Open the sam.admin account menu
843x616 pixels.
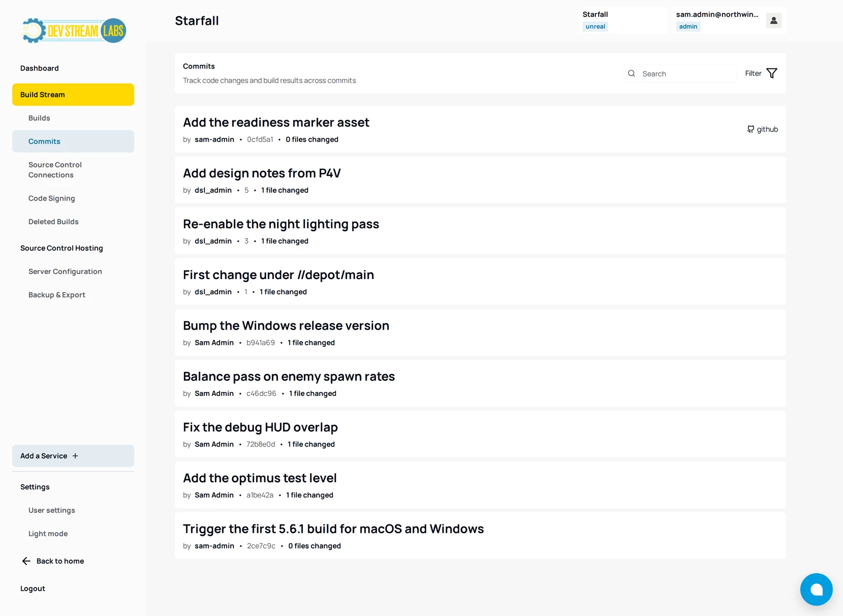click(x=729, y=21)
